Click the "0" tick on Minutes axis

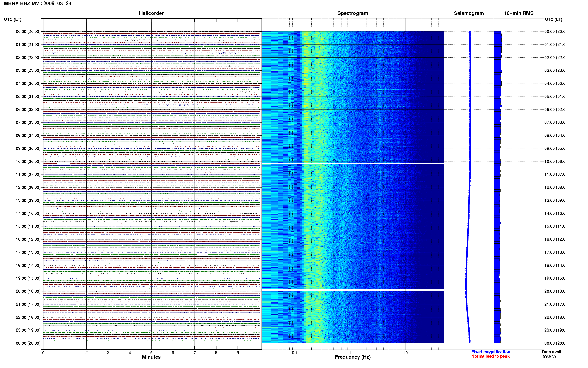coord(43,353)
